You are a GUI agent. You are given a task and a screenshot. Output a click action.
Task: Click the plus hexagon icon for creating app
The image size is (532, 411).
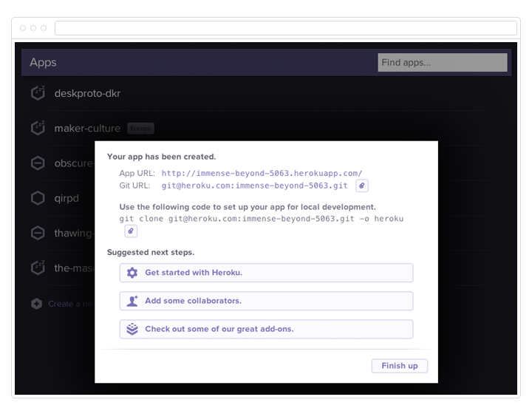click(37, 304)
